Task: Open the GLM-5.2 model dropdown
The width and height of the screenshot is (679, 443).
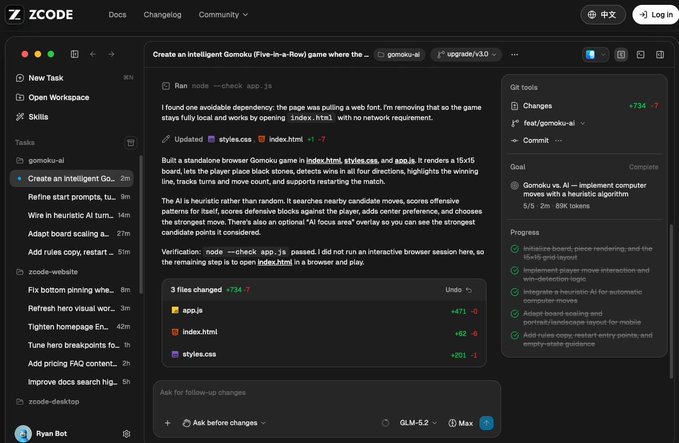Action: point(418,423)
